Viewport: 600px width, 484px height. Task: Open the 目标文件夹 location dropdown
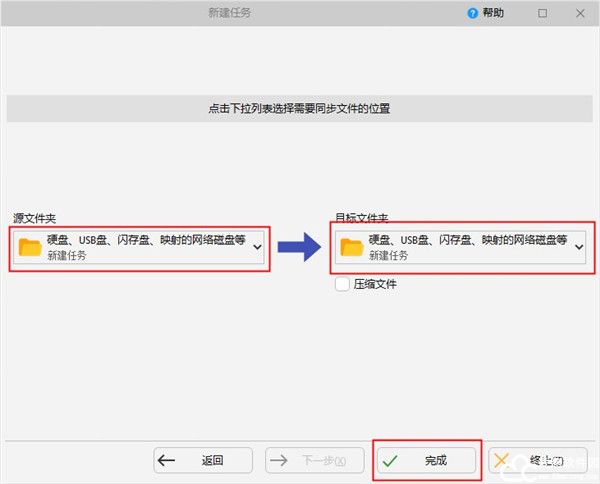tap(460, 247)
